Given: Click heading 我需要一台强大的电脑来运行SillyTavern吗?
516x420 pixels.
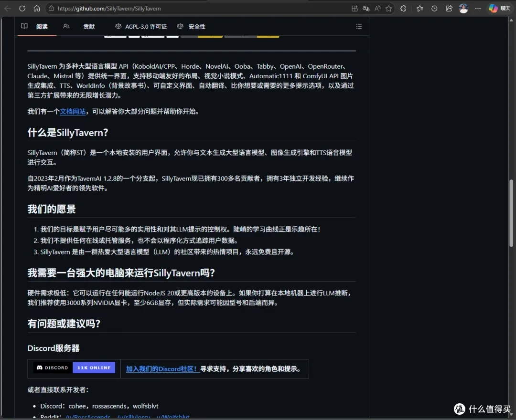Looking at the screenshot, I should point(121,273).
